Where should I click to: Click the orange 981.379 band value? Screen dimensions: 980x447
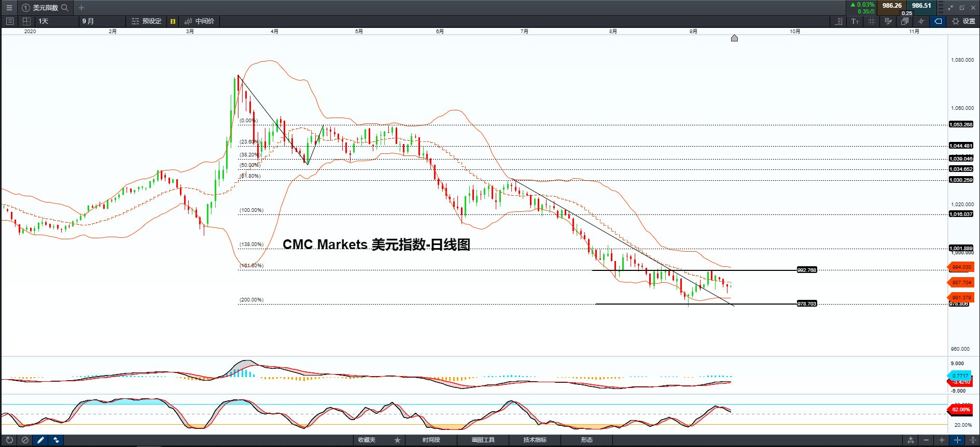(961, 297)
